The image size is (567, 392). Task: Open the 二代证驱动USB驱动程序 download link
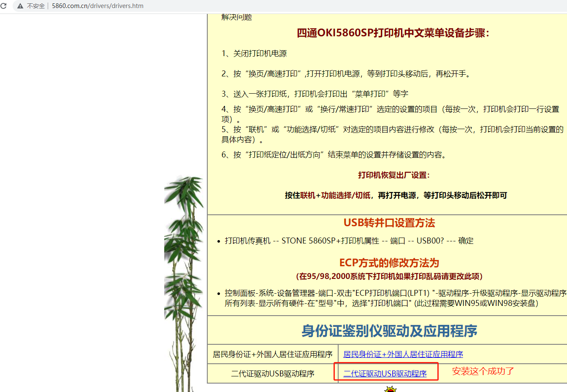pos(385,373)
